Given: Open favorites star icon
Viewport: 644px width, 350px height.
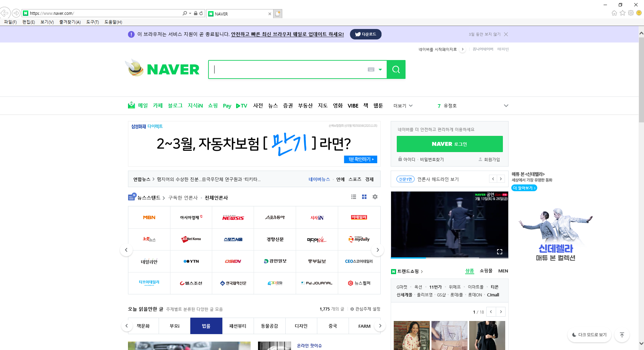Looking at the screenshot, I should click(622, 13).
